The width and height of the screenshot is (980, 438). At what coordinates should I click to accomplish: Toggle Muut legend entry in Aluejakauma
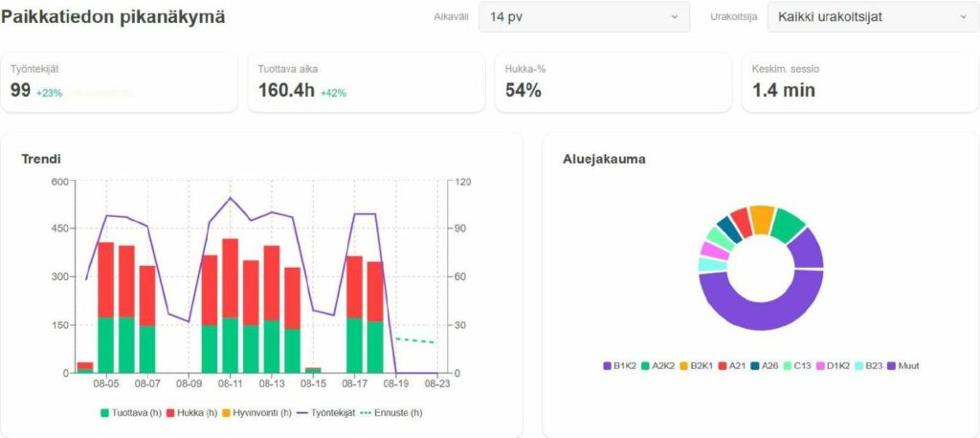pos(903,365)
